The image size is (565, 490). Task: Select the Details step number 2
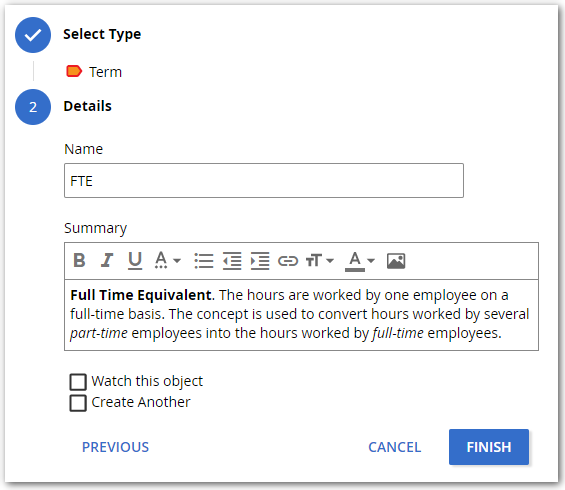coord(33,107)
